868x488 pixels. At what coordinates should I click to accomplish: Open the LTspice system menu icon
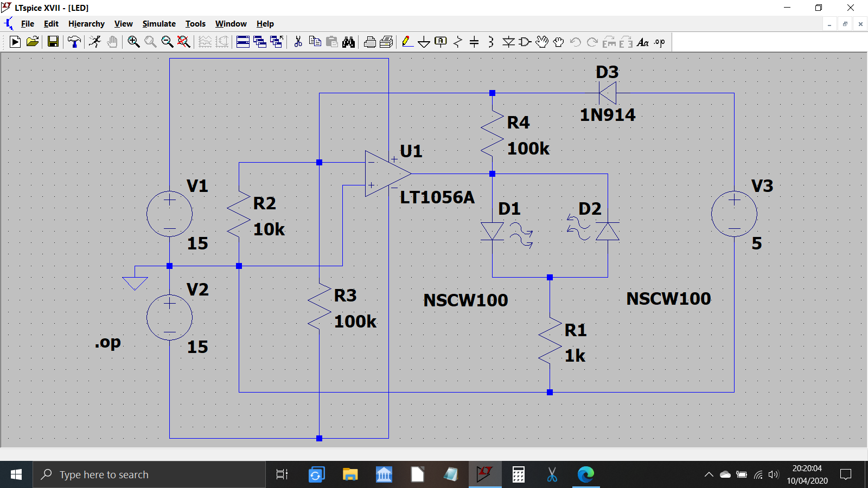(9, 24)
